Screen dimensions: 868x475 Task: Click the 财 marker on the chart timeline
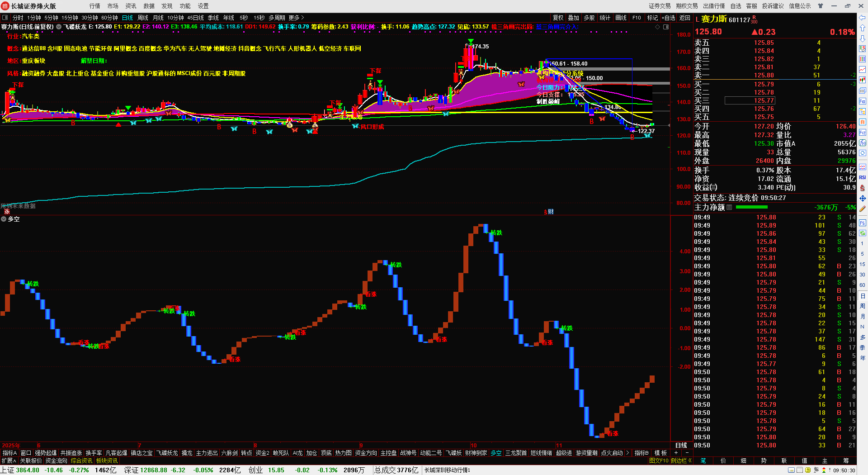click(x=550, y=212)
